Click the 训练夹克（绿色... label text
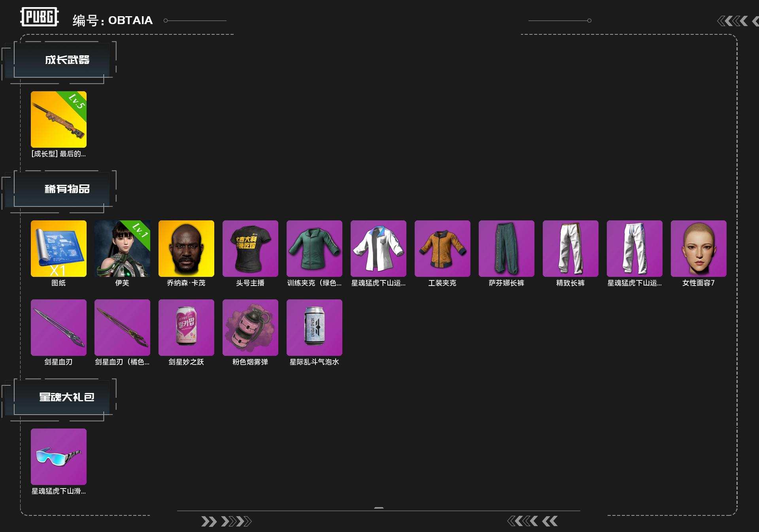Screen dimensions: 759x532 tap(314, 283)
